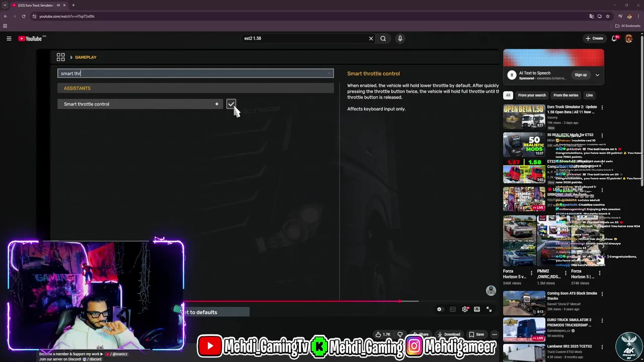
Task: Share the video
Action: (x=421, y=334)
